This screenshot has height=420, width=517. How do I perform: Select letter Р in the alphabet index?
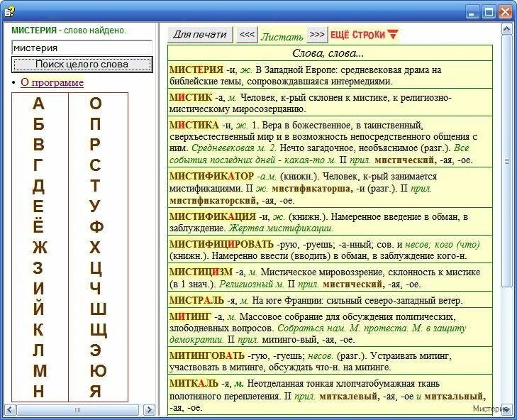coord(95,145)
